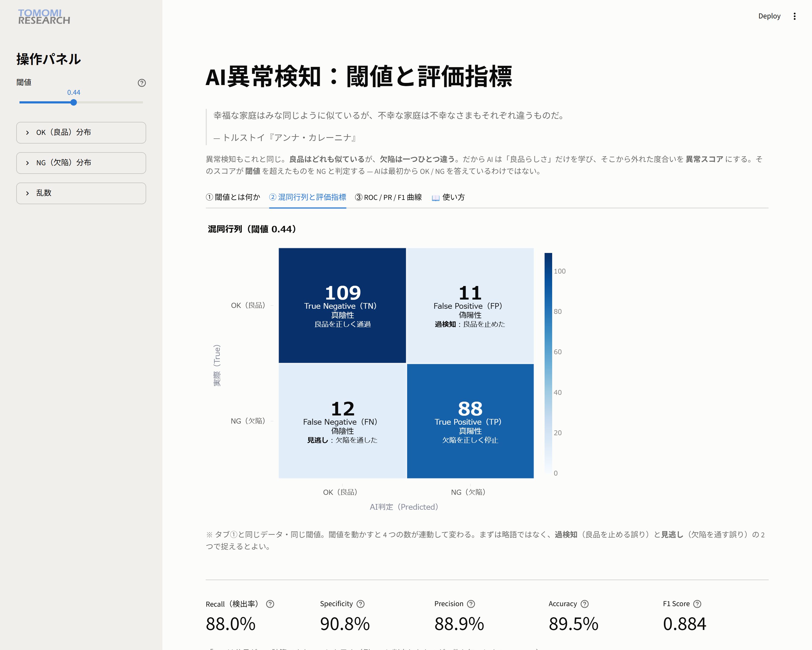This screenshot has width=812, height=650.
Task: Click the right end of the 閾値 slider track
Action: click(x=142, y=102)
